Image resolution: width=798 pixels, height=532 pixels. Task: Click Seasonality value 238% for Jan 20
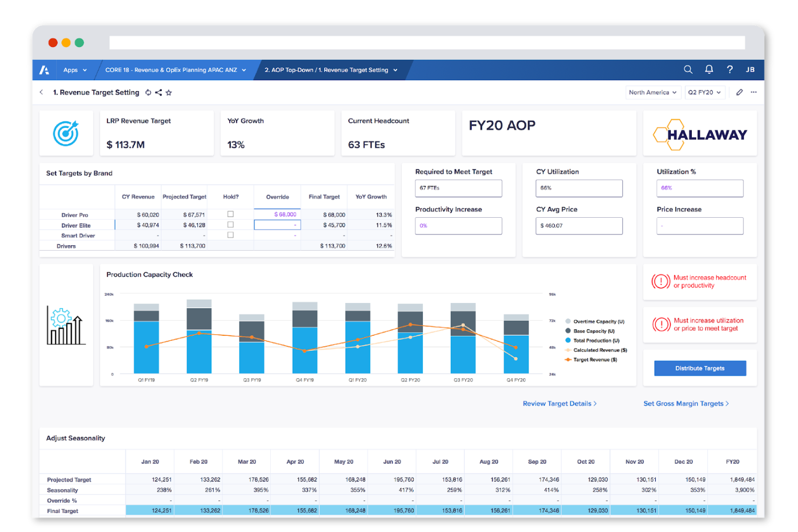click(x=150, y=490)
